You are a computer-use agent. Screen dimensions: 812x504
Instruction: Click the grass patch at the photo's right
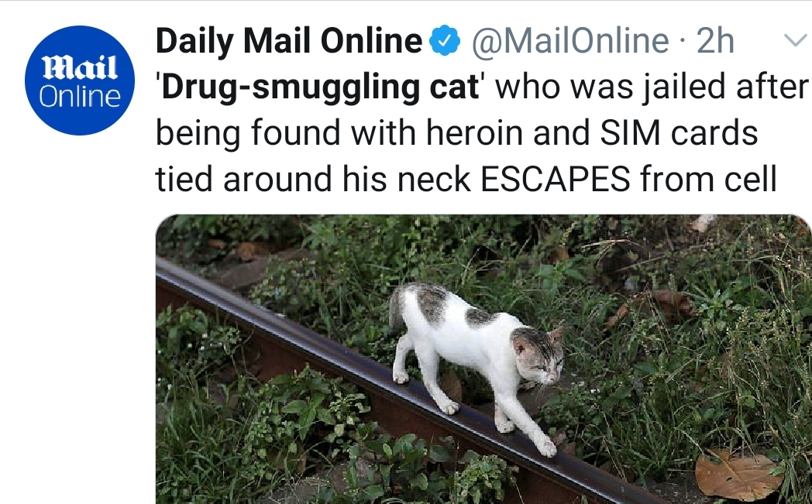click(x=745, y=362)
